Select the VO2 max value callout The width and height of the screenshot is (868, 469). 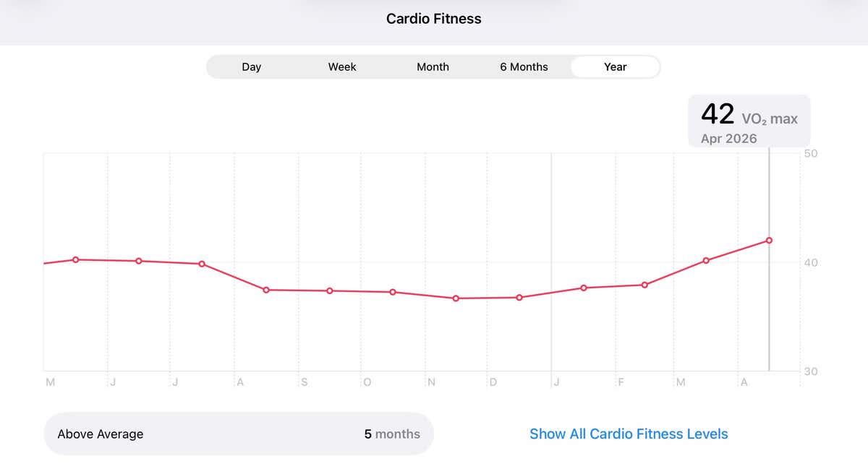(749, 120)
